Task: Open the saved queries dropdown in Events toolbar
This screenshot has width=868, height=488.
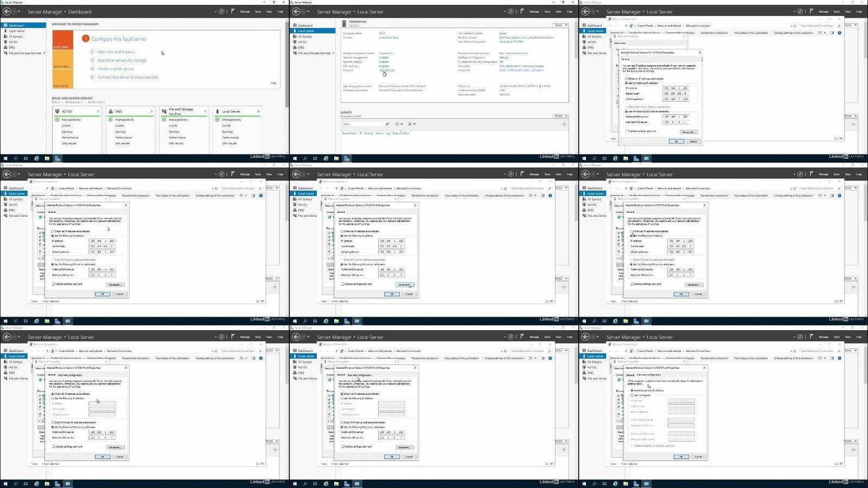Action: pos(411,124)
